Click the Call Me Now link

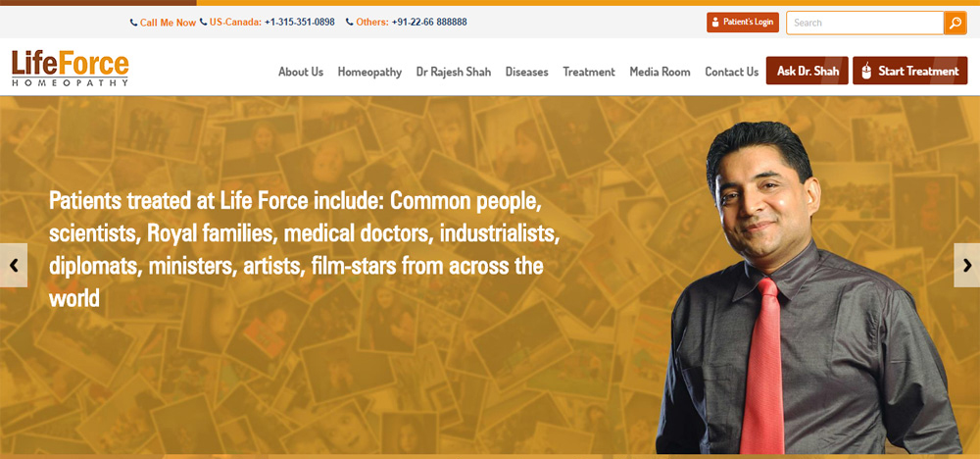coord(168,23)
